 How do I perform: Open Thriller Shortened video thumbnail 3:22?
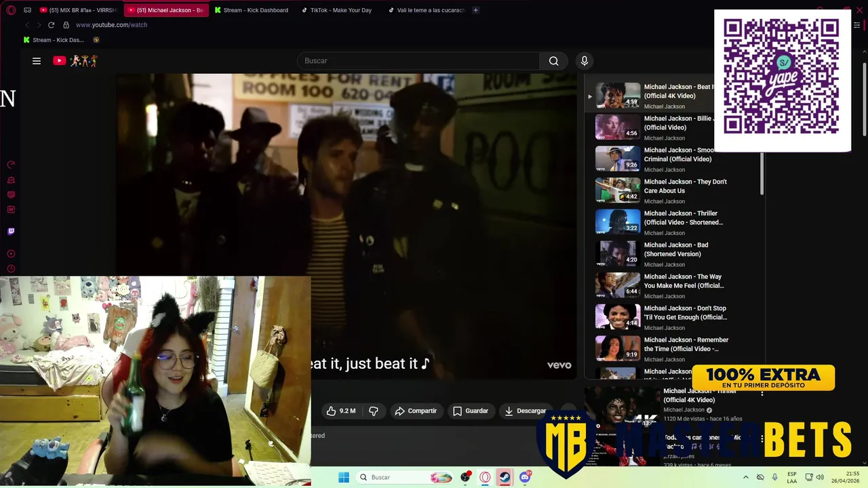point(618,222)
